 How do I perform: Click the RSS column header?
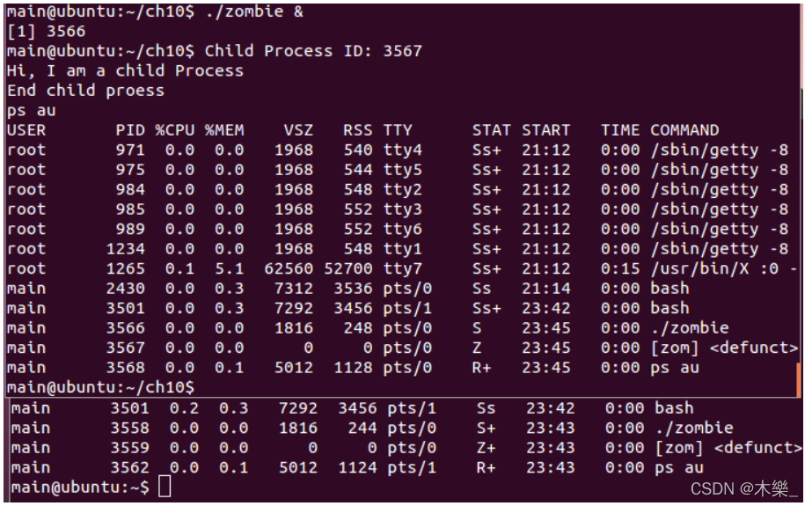point(358,130)
